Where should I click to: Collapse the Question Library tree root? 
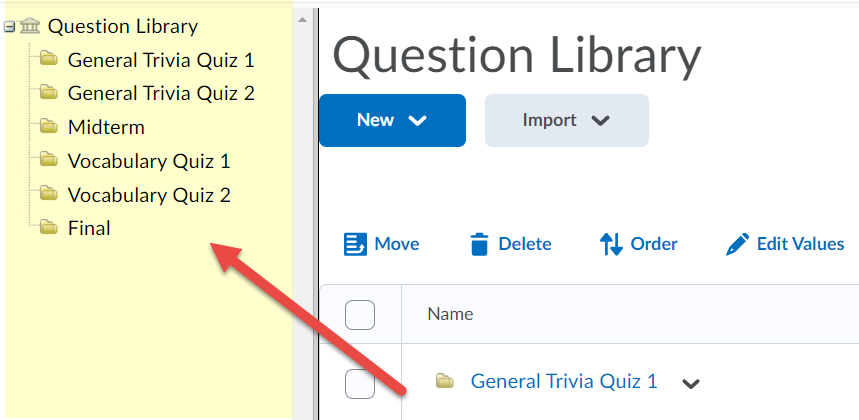[x=10, y=27]
